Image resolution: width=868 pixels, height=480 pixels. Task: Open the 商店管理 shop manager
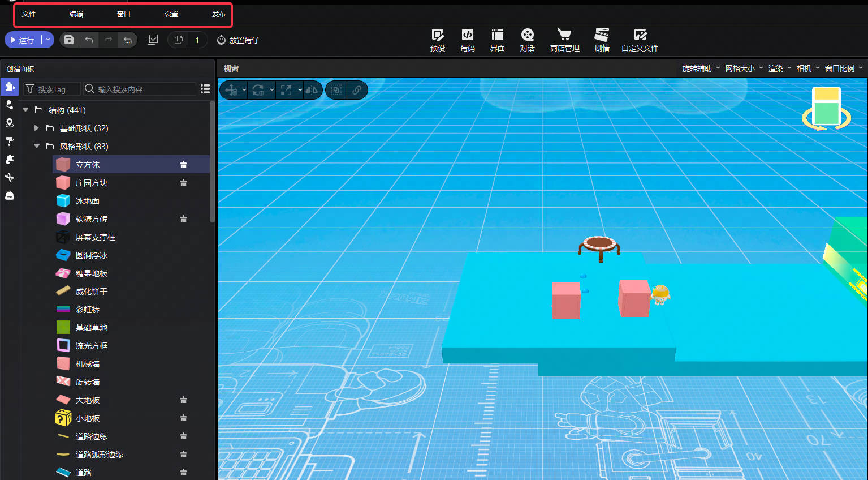pyautogui.click(x=564, y=40)
